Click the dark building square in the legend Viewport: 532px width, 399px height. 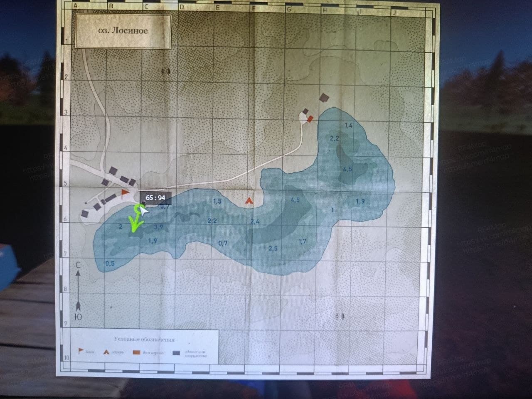click(176, 352)
